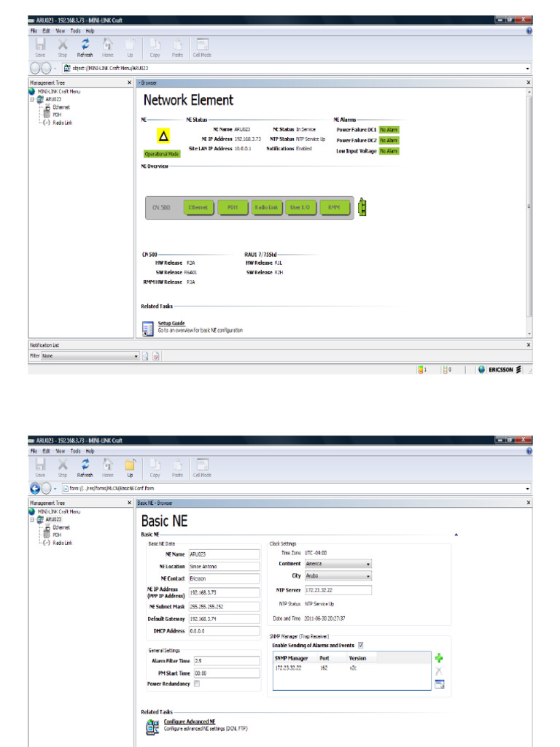Collapse ARU023 tree node in Network Element window

click(x=32, y=99)
